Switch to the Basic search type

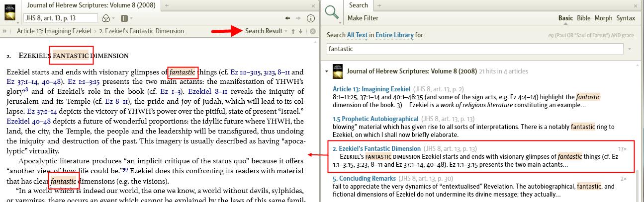565,18
